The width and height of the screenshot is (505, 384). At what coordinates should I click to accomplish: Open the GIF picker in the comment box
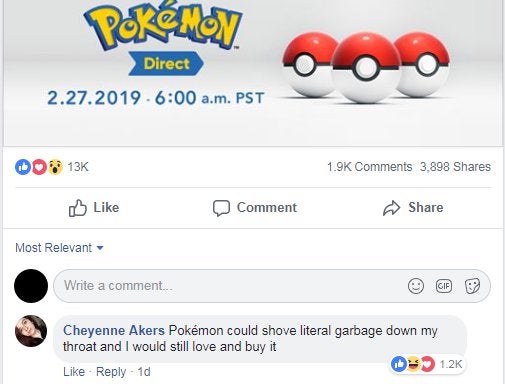[444, 286]
